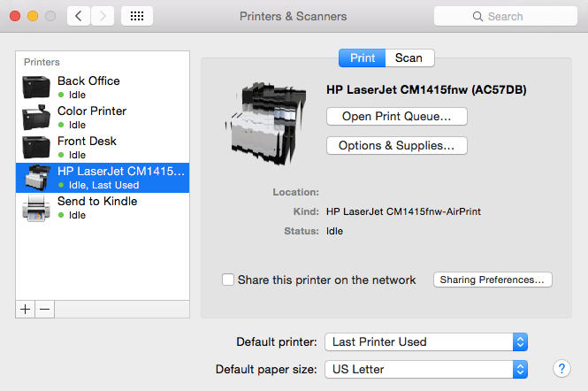Viewport: 588px width, 391px height.
Task: Enable Share this printer on the network
Action: 228,280
